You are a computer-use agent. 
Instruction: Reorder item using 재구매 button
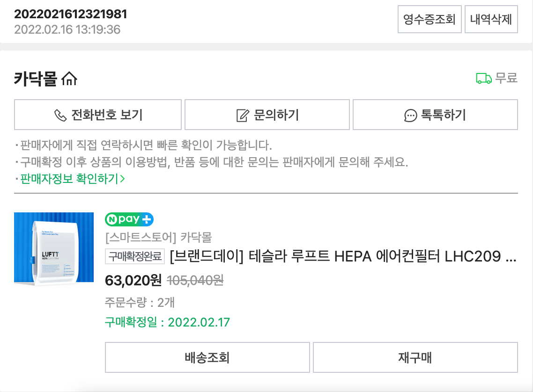tap(415, 357)
